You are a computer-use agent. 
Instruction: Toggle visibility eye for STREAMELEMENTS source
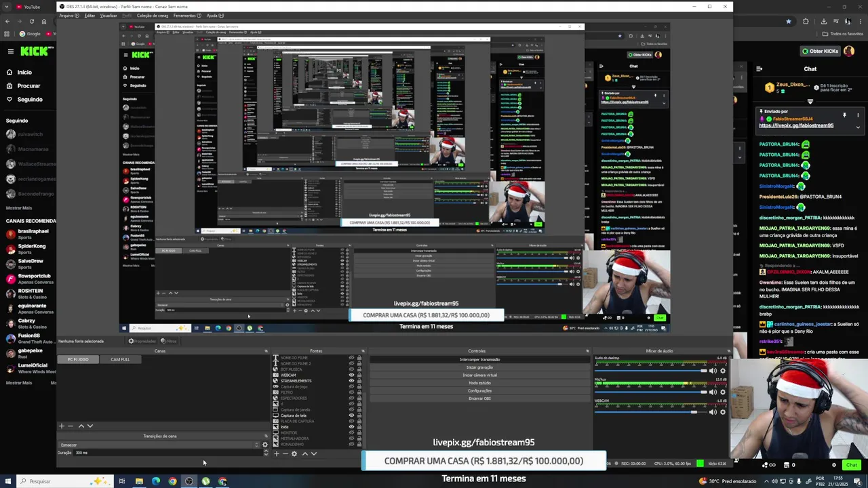(351, 381)
